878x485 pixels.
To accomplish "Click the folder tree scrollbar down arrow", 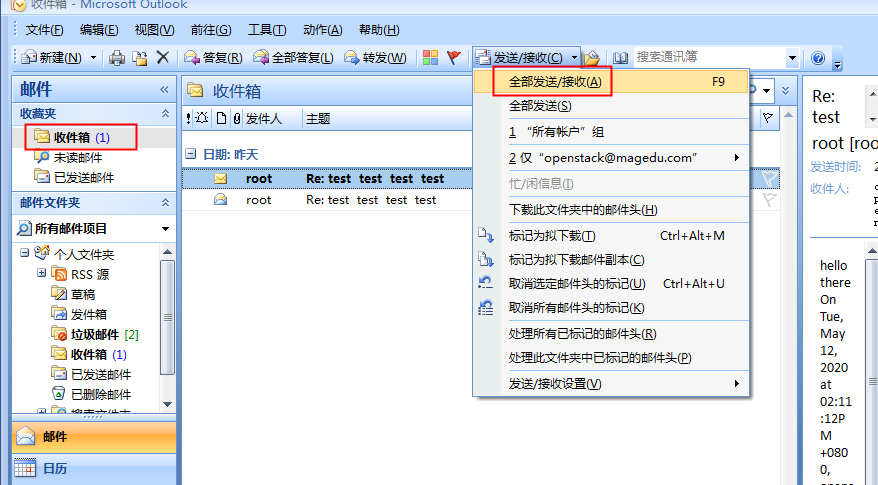I will [167, 404].
